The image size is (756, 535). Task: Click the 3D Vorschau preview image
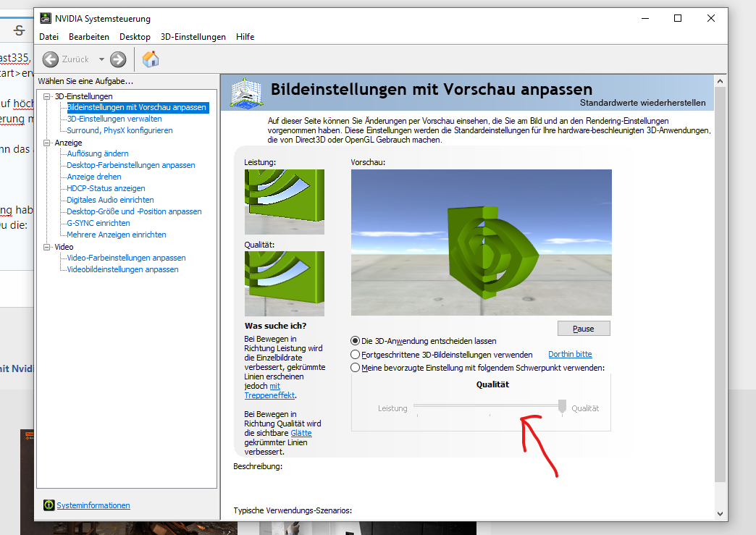481,243
